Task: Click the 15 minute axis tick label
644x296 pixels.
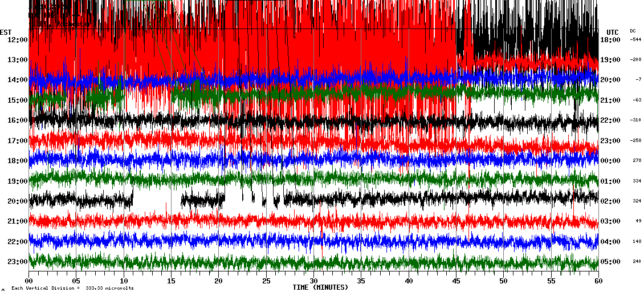Action: coord(172,281)
